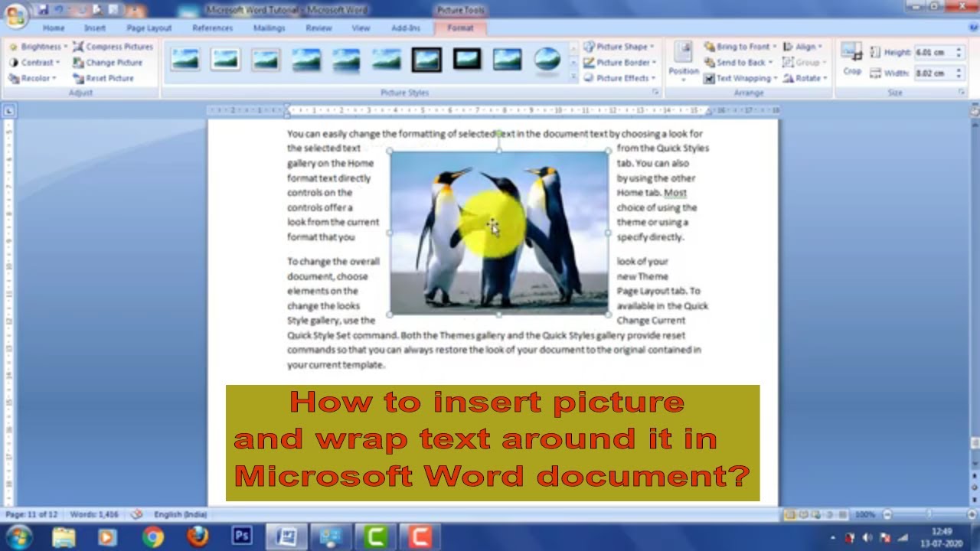Switch to the Mailings tab
This screenshot has height=551, width=980.
pyautogui.click(x=269, y=28)
